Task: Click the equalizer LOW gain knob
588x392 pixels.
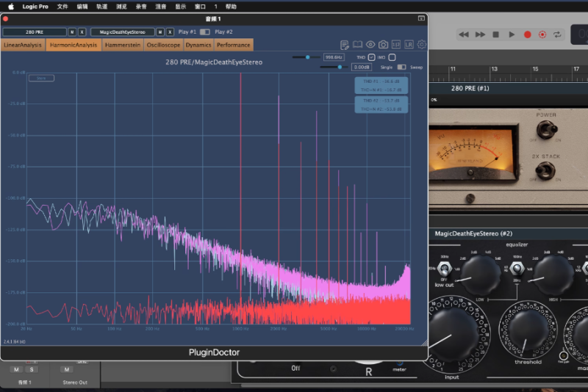Action: point(480,275)
